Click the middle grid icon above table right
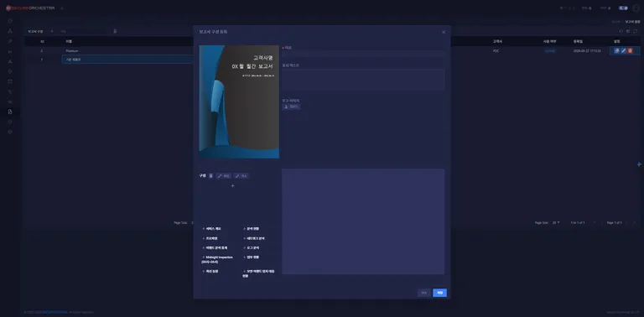 [628, 32]
